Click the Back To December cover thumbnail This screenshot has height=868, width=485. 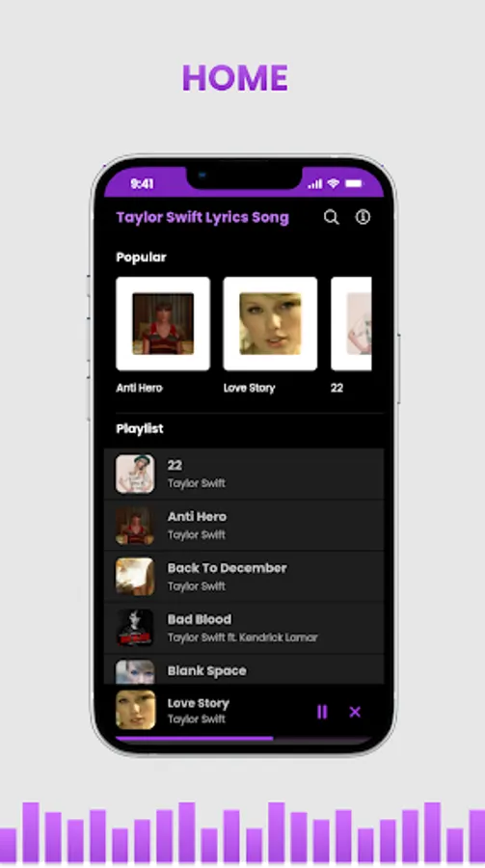pyautogui.click(x=135, y=577)
